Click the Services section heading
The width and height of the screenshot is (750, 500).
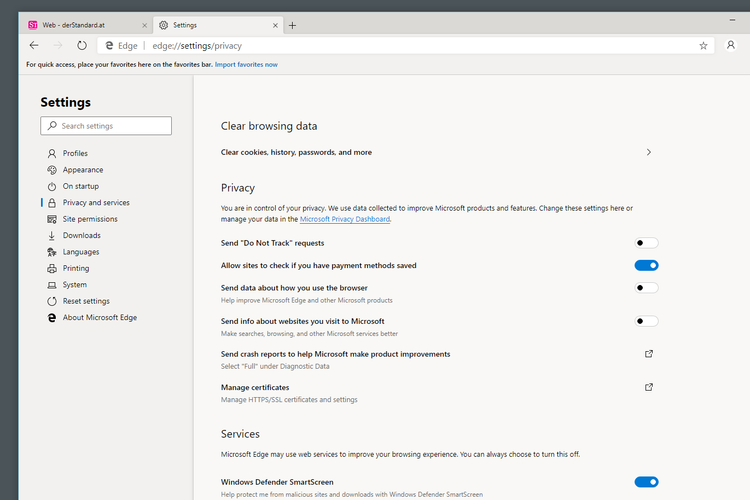(240, 434)
